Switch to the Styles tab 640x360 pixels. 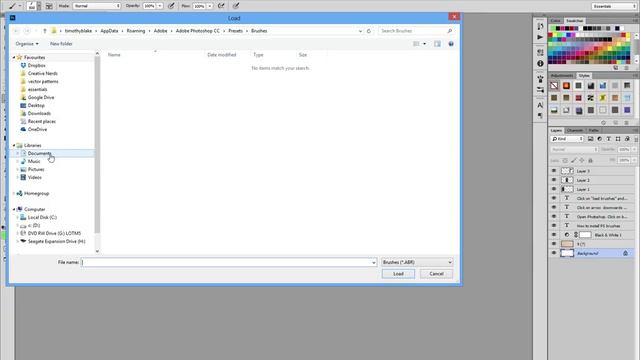coord(584,76)
